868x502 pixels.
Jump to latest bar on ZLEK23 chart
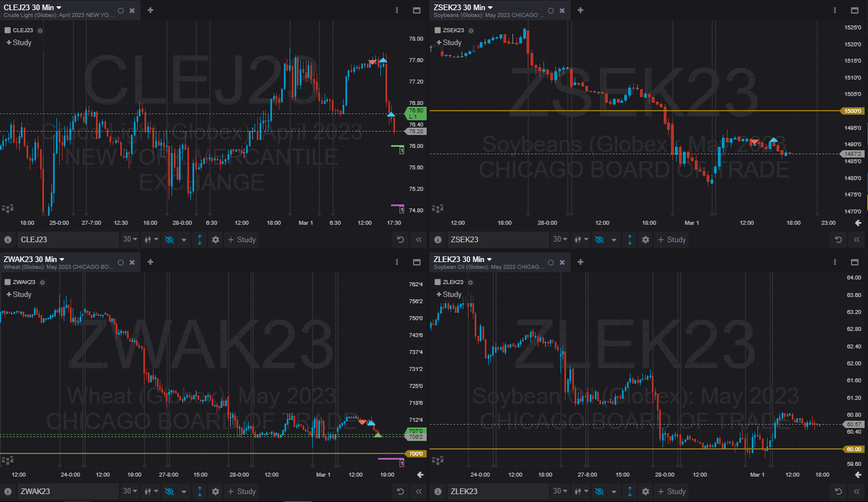click(x=858, y=475)
